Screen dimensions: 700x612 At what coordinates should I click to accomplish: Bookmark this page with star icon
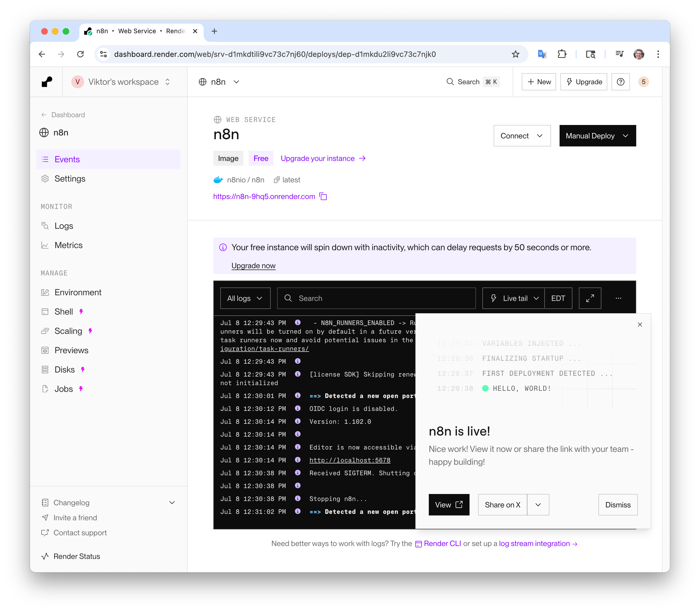[x=515, y=54]
